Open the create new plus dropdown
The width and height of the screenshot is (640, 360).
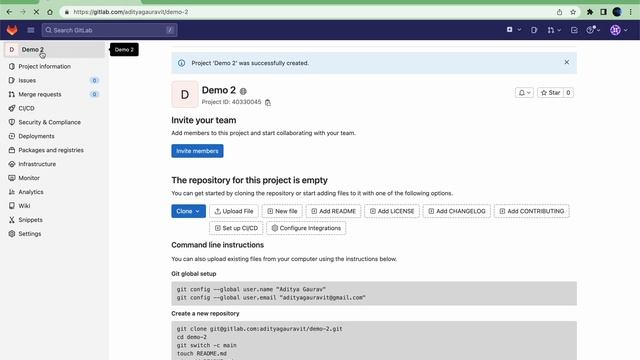(x=513, y=30)
